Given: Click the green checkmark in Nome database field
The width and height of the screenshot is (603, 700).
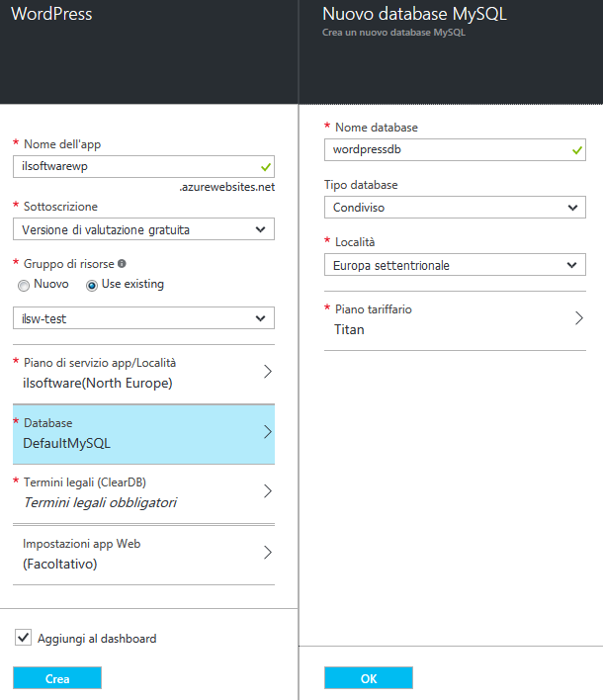Looking at the screenshot, I should coord(576,149).
